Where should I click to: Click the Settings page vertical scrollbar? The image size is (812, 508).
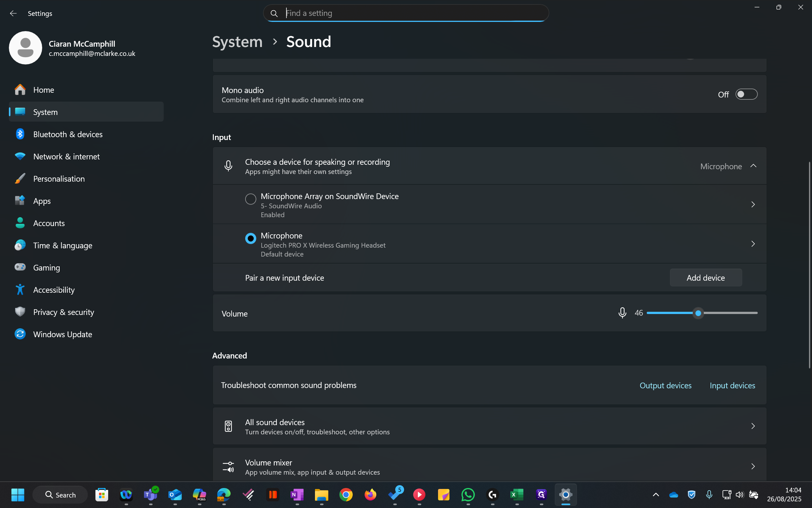click(809, 265)
